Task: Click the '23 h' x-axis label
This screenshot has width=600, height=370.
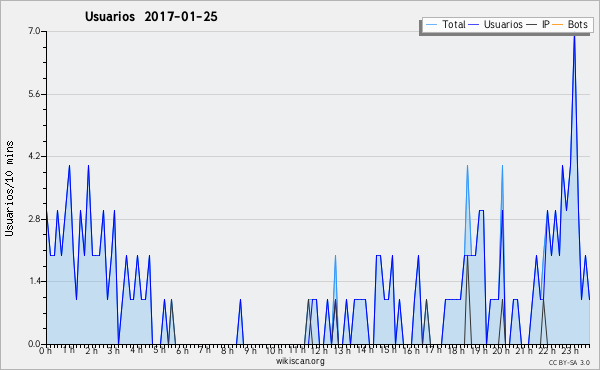Action: click(x=570, y=350)
